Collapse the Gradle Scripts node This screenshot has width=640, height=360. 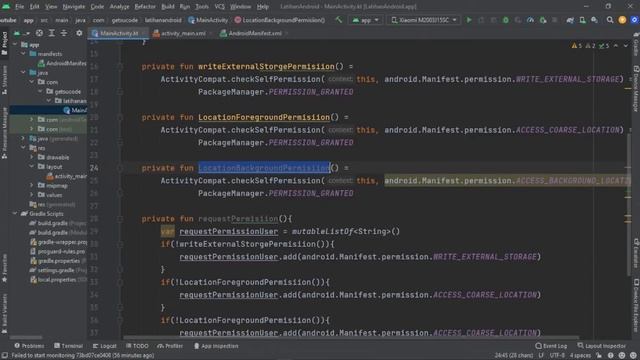pos(15,214)
